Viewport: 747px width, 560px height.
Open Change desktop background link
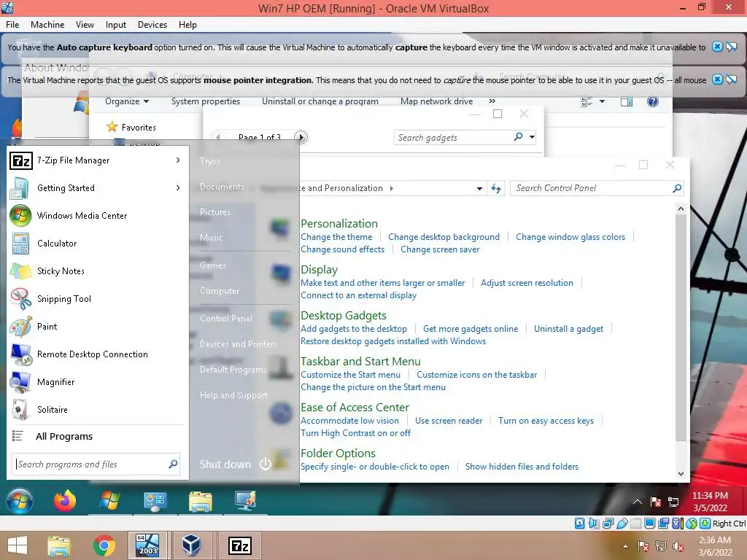(444, 237)
